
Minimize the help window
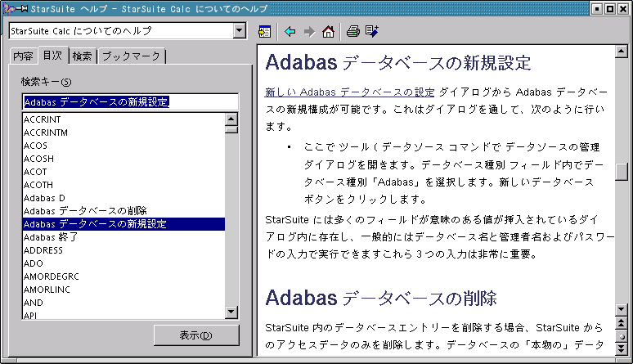598,8
